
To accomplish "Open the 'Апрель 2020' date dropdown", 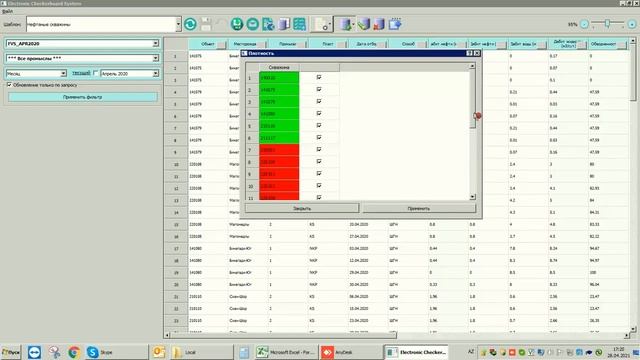I will (156, 73).
